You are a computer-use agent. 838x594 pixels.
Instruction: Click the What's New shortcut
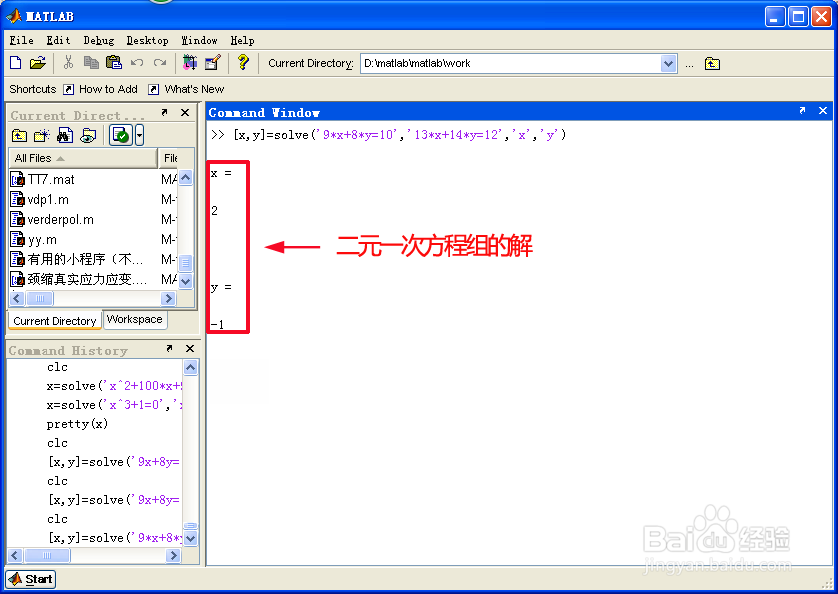pos(187,89)
